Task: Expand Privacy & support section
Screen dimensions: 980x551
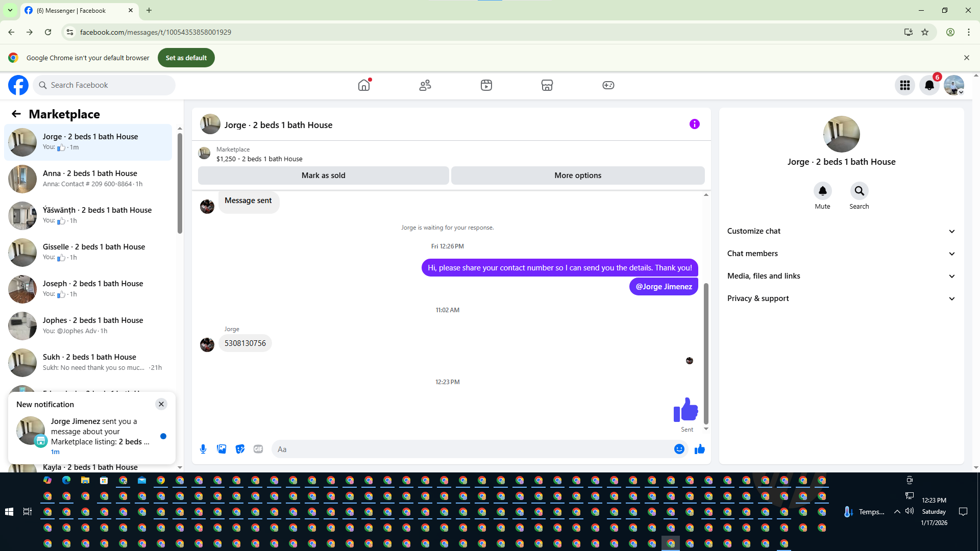Action: pyautogui.click(x=841, y=298)
